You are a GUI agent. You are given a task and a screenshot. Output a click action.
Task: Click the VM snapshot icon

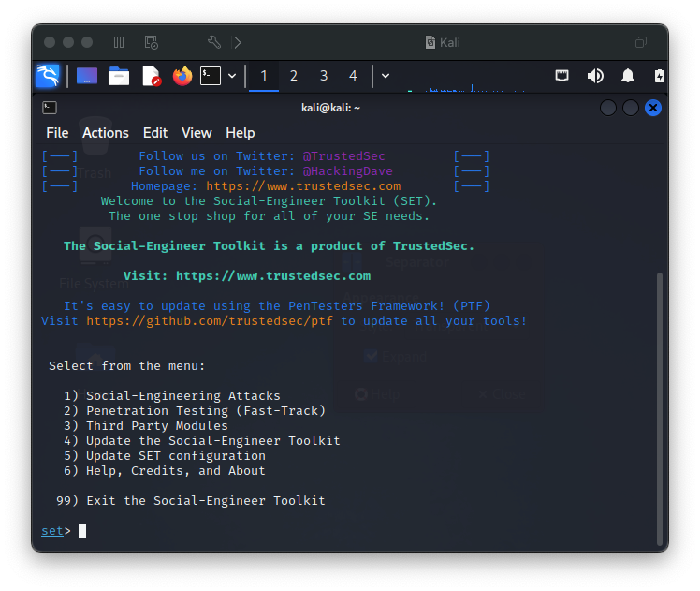152,42
